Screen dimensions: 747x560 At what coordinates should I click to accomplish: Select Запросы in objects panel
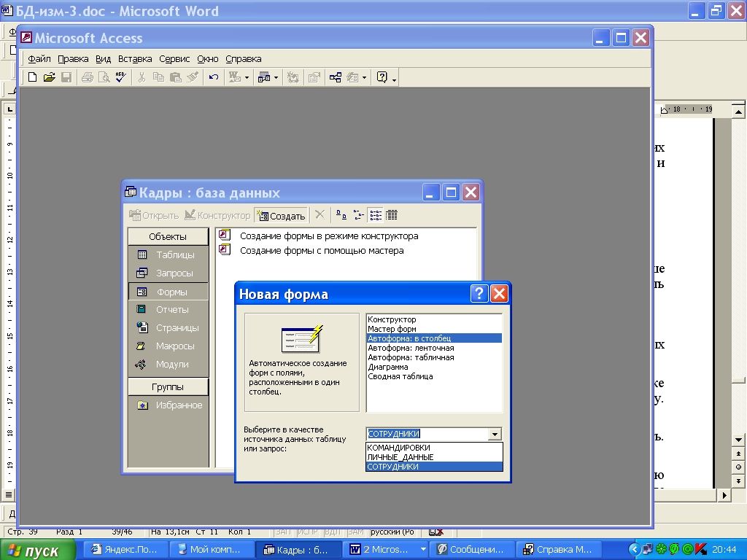[x=169, y=273]
